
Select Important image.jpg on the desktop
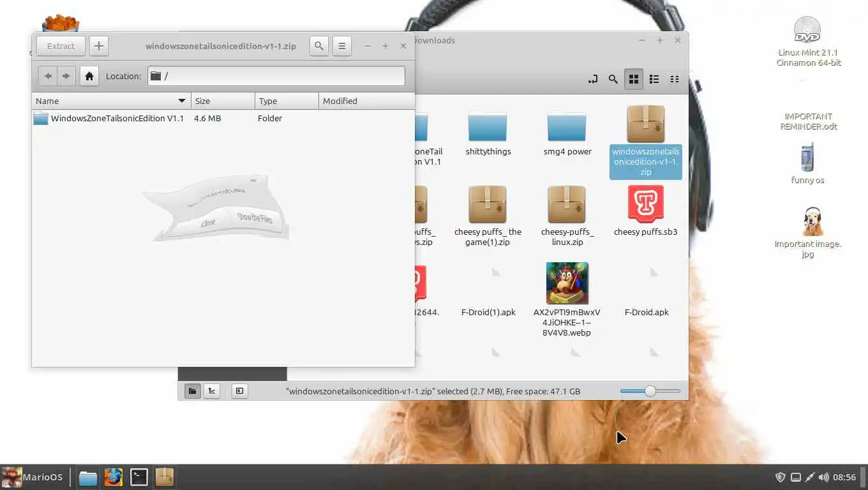tap(808, 232)
